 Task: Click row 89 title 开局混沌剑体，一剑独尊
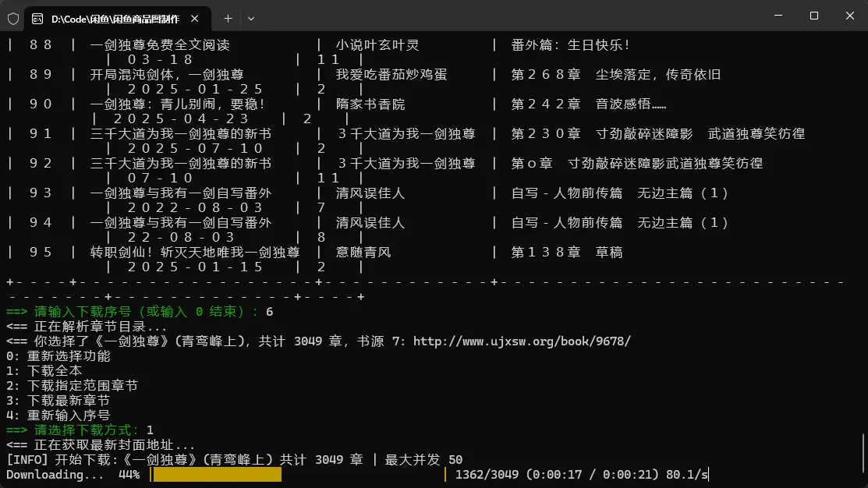(x=167, y=75)
